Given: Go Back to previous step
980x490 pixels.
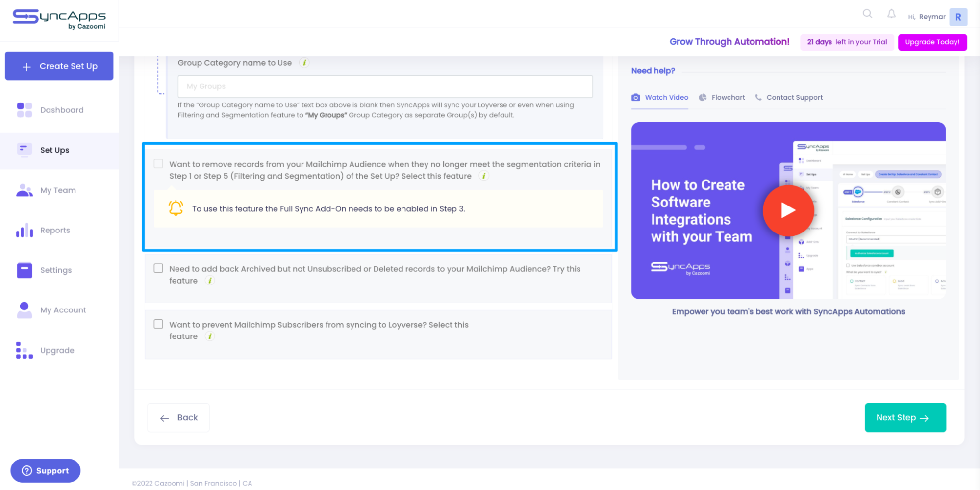Looking at the screenshot, I should (x=178, y=417).
